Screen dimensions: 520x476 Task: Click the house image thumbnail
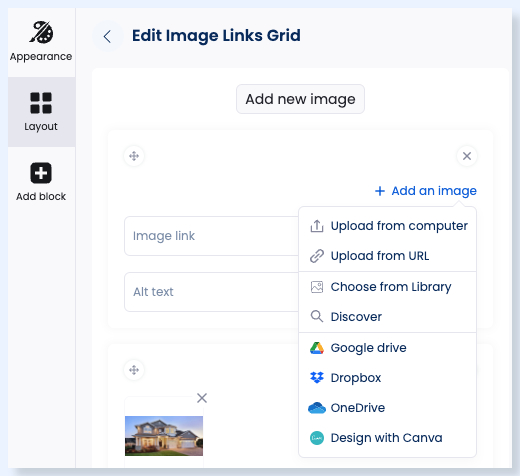coord(164,436)
